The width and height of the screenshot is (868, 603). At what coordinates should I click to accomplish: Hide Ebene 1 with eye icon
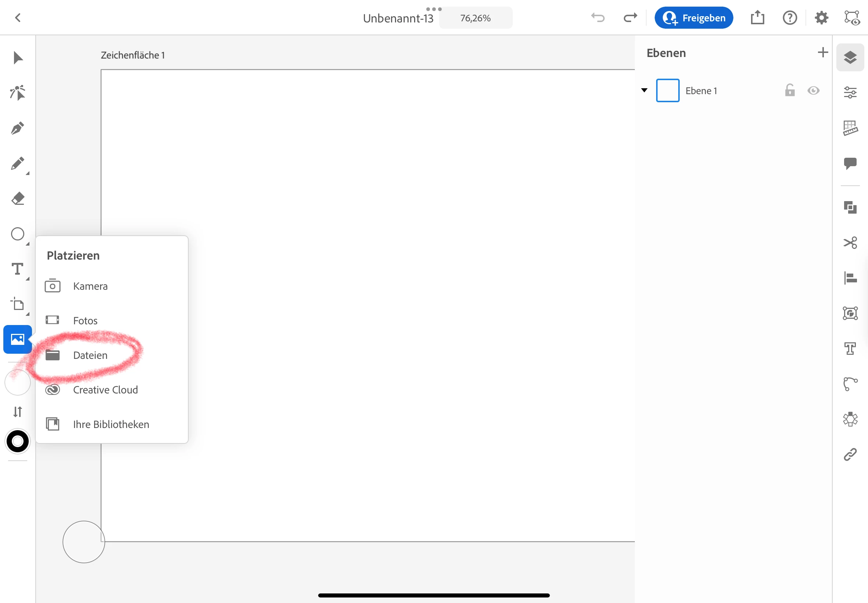pyautogui.click(x=813, y=91)
